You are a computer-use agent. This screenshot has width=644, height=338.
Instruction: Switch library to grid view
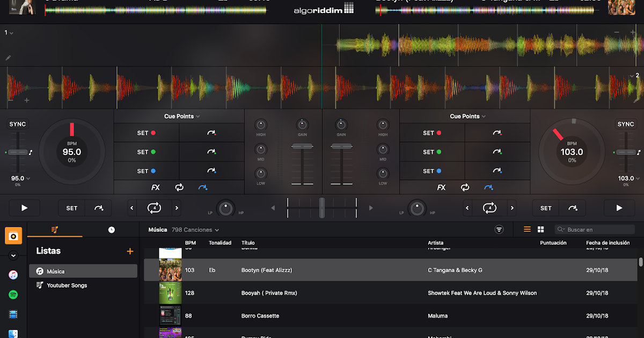coord(541,229)
